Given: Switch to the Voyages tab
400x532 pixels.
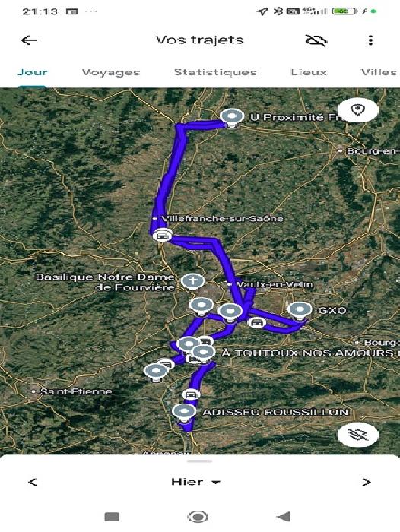Looking at the screenshot, I should [x=111, y=72].
